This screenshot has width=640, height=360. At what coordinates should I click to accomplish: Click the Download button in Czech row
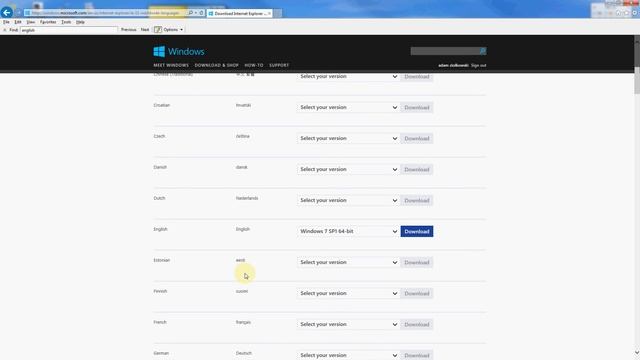coord(417,138)
